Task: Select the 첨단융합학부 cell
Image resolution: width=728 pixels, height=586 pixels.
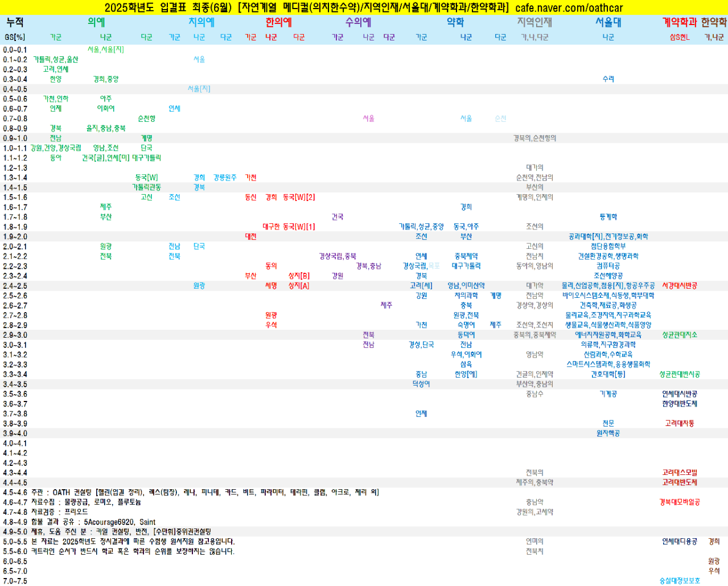Action: pos(608,247)
